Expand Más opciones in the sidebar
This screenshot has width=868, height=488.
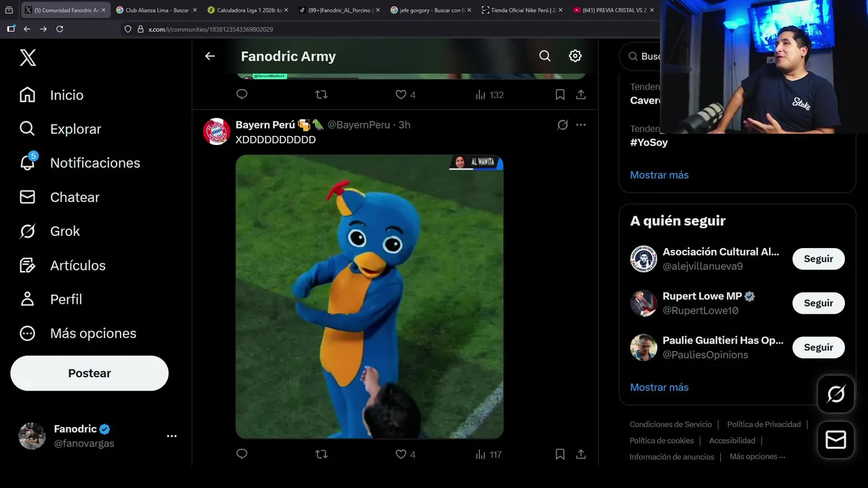pos(78,333)
